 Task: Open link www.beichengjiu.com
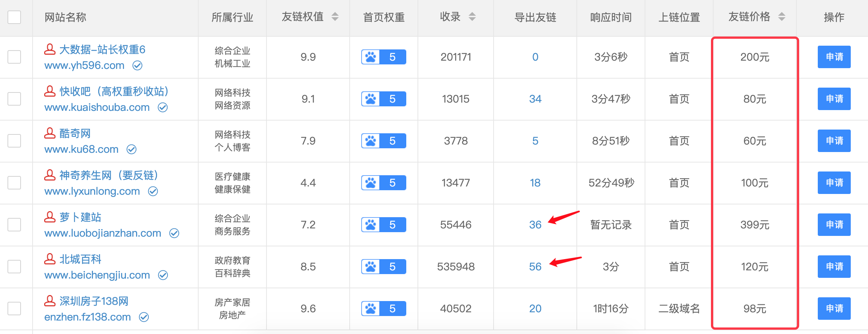point(97,275)
